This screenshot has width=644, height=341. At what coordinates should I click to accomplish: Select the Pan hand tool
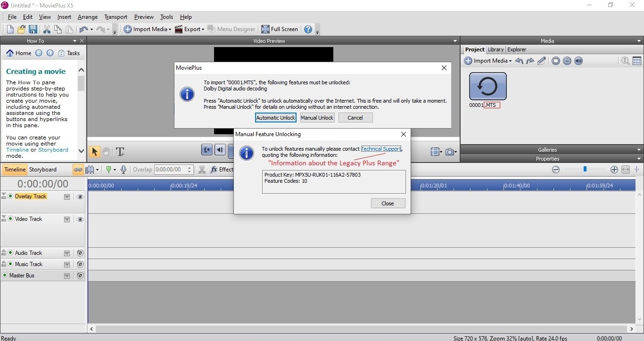point(107,151)
